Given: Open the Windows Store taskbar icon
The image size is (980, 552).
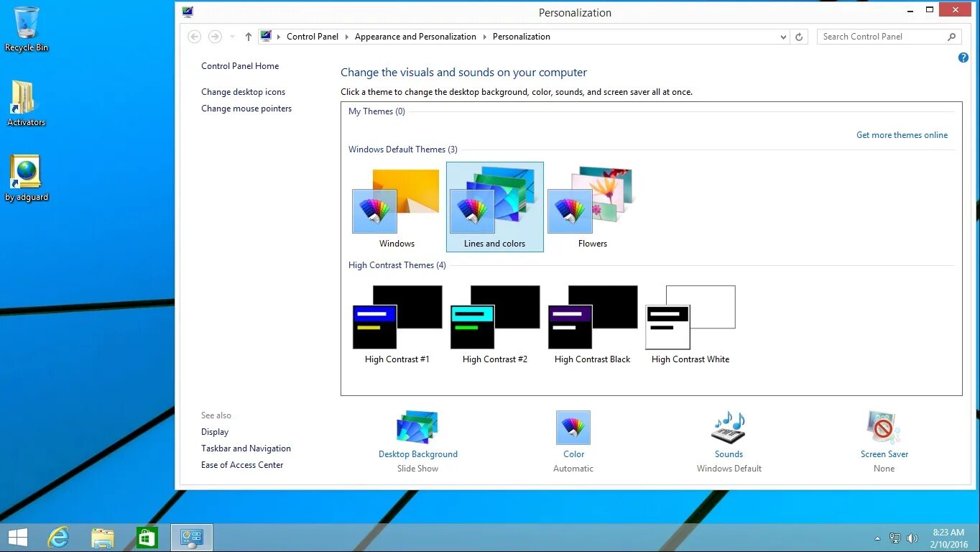Looking at the screenshot, I should [147, 538].
